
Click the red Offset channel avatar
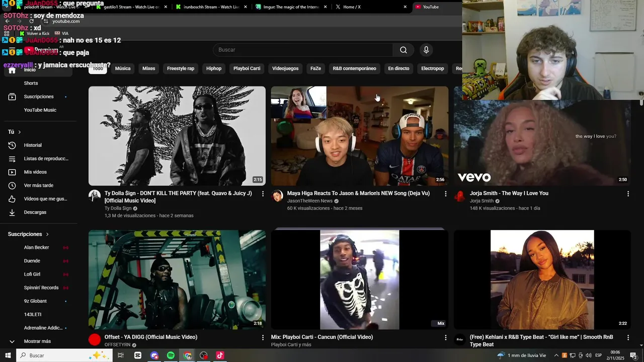(95, 340)
